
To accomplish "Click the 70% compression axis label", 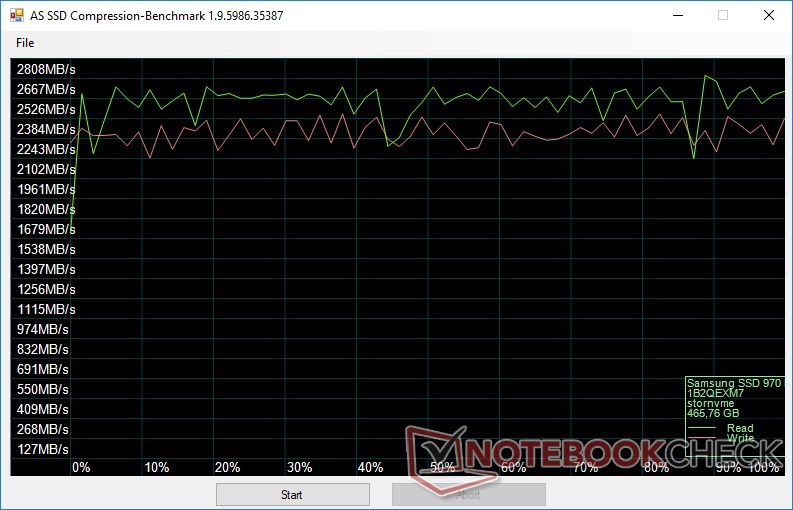I will coord(586,468).
